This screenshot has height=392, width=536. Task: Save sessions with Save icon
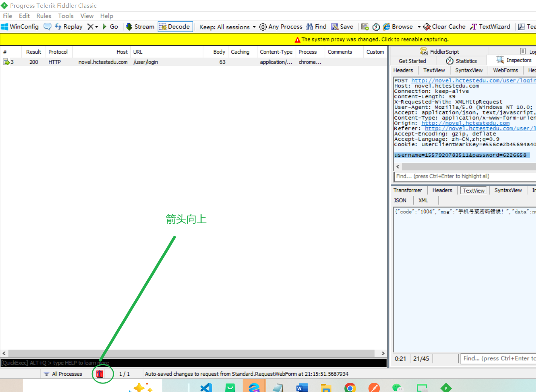342,26
